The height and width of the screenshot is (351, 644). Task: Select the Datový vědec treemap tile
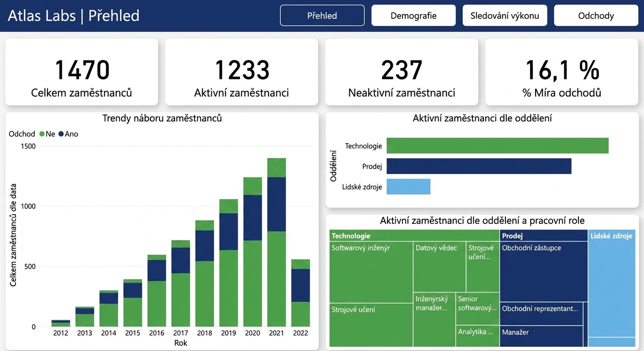tap(440, 267)
